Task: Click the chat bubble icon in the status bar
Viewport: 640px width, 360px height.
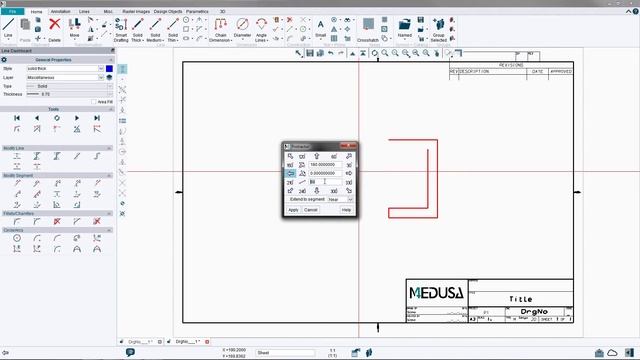Action: tap(130, 352)
